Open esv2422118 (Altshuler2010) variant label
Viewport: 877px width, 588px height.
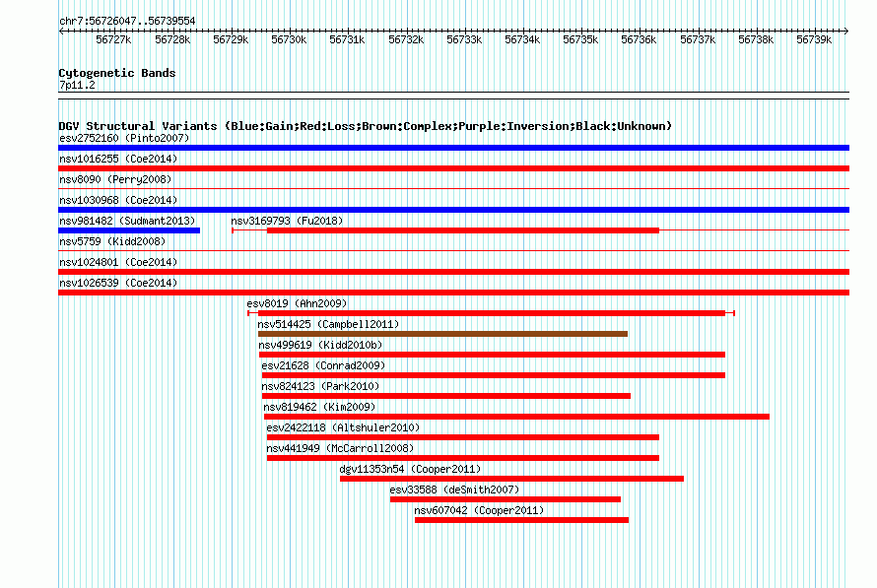click(343, 427)
